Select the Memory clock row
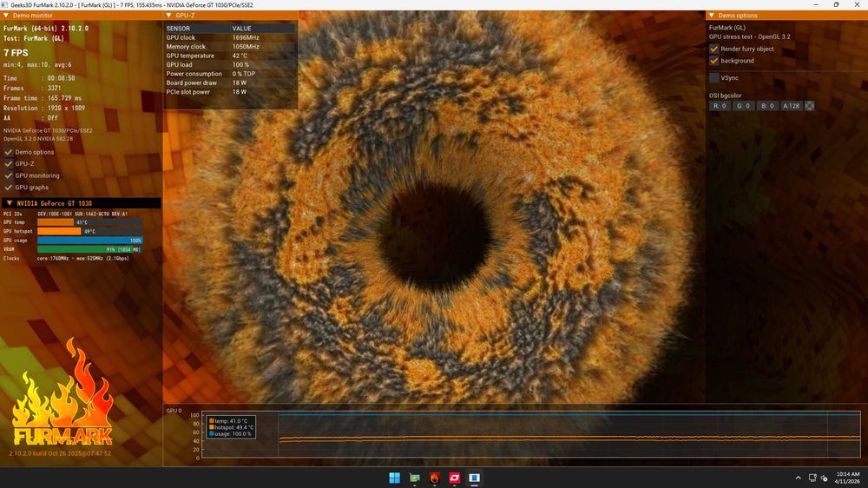 click(x=230, y=47)
